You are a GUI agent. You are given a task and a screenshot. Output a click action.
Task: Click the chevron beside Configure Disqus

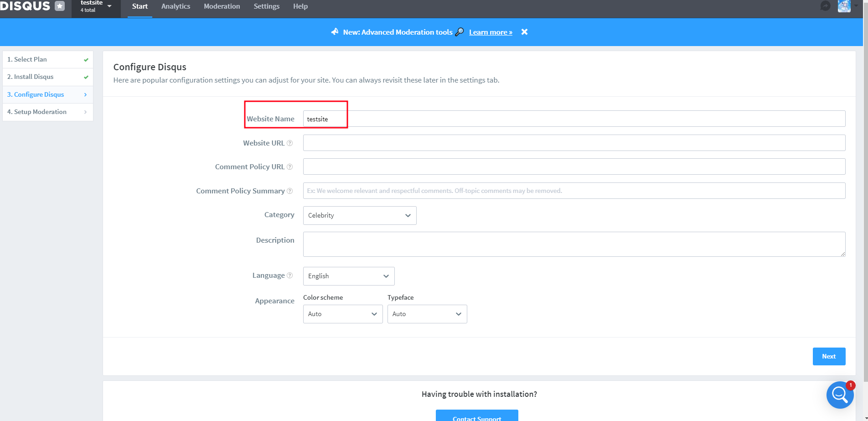point(85,94)
